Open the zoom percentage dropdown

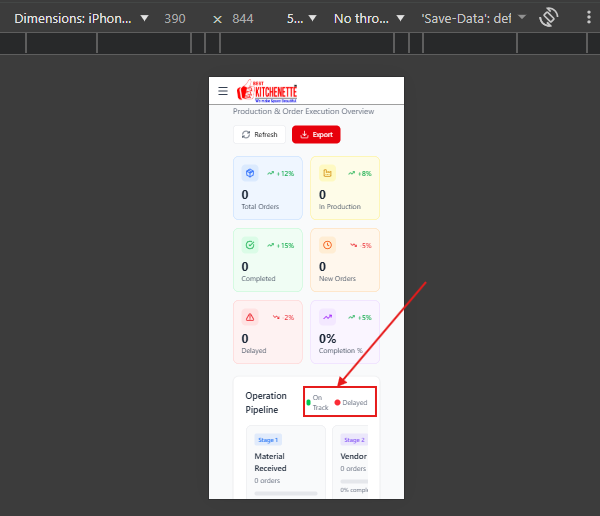pyautogui.click(x=302, y=18)
